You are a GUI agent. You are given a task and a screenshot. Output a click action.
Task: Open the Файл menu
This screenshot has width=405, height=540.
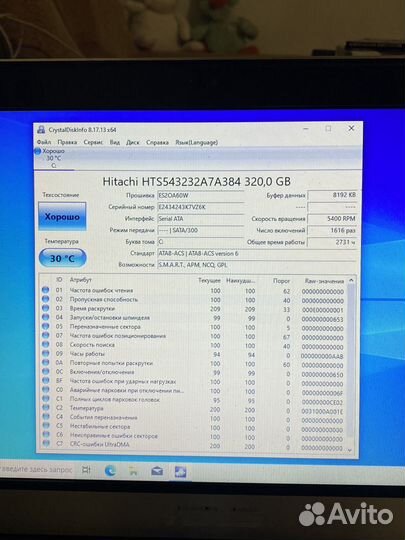pos(44,142)
